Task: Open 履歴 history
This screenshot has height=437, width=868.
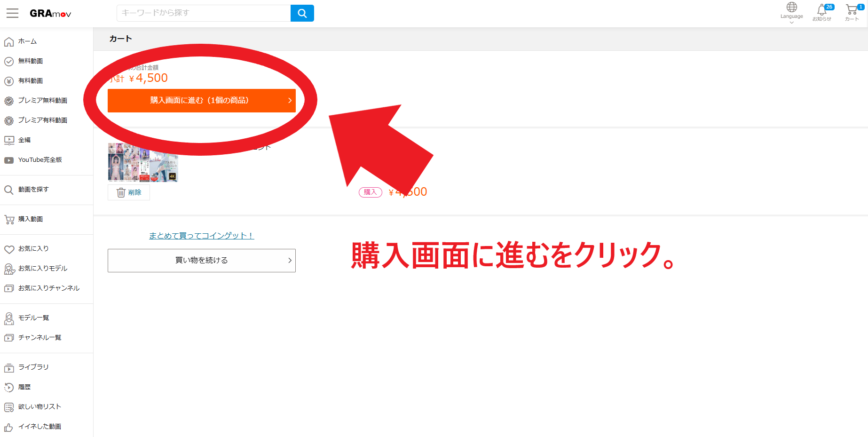Action: [24, 387]
